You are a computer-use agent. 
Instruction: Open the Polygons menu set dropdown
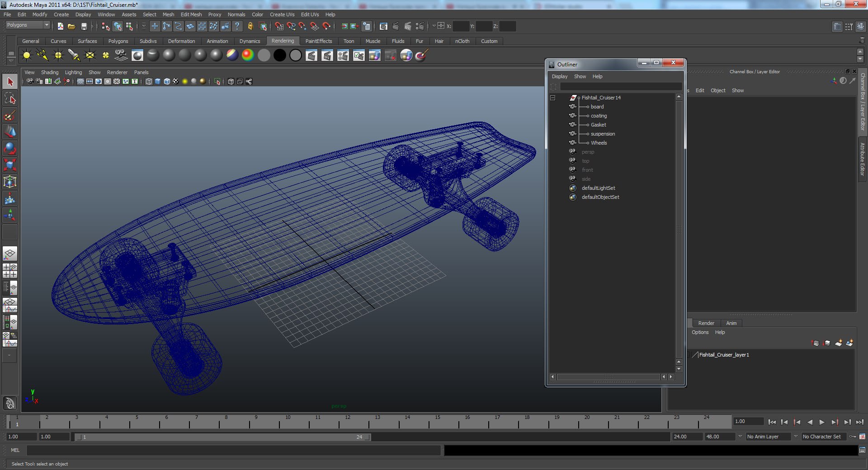28,25
